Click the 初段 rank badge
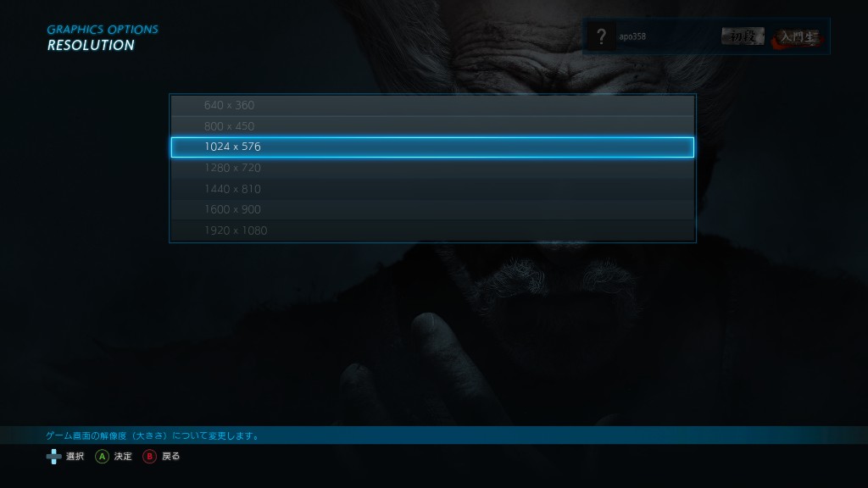 pos(743,36)
